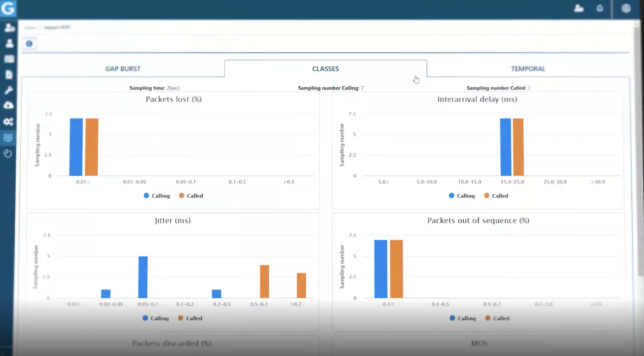Click the round user avatar at top right

coord(626,8)
